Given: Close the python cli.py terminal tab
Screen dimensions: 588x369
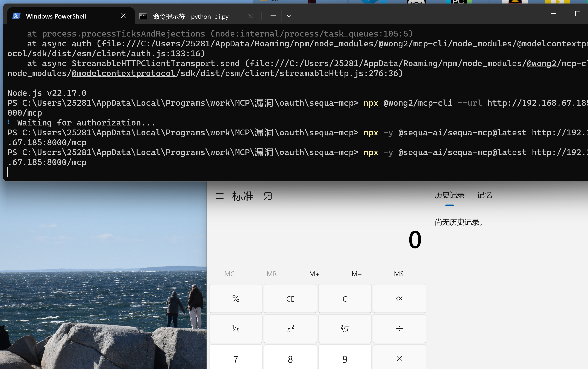Looking at the screenshot, I should coord(250,16).
